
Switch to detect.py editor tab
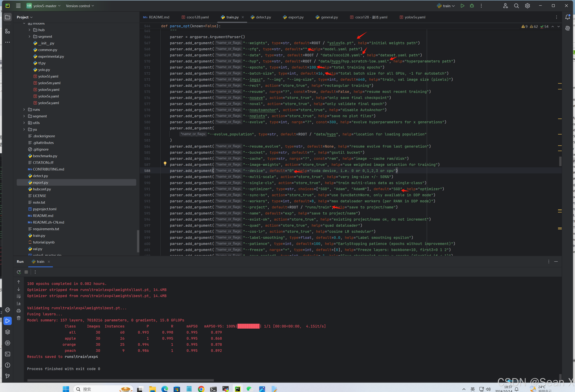coord(261,17)
